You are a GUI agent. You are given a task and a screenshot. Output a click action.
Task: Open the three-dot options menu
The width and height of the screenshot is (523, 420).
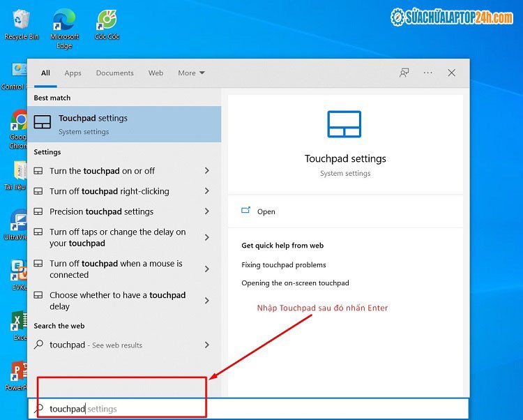(427, 73)
